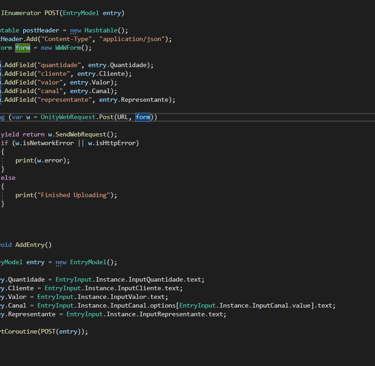Click the POST method name in the IEnumerator declaration

[52, 13]
